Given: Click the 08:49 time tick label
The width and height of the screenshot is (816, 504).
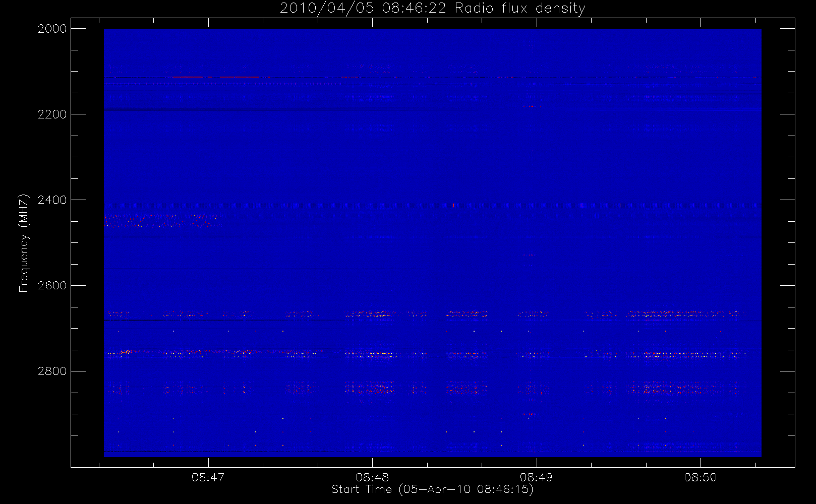Looking at the screenshot, I should [536, 477].
